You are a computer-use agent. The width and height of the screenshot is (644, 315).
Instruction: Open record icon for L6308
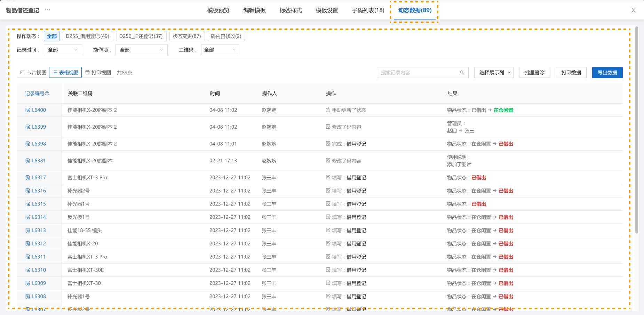click(28, 297)
